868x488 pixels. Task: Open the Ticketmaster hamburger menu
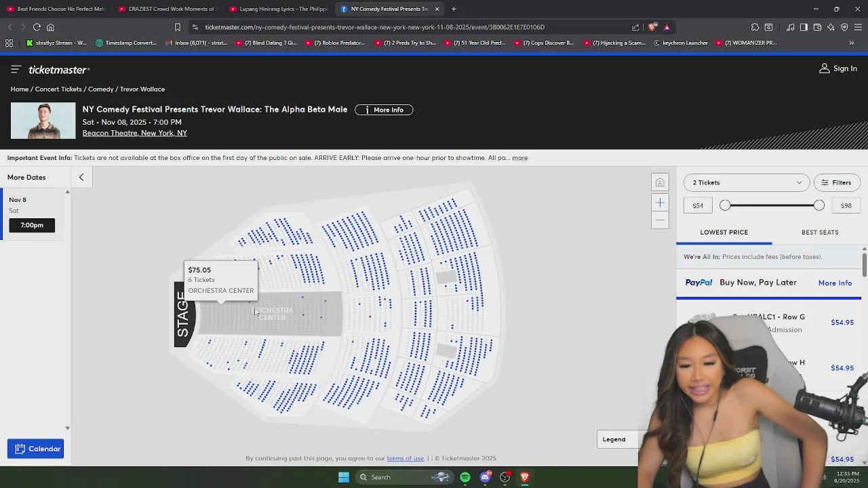[16, 69]
